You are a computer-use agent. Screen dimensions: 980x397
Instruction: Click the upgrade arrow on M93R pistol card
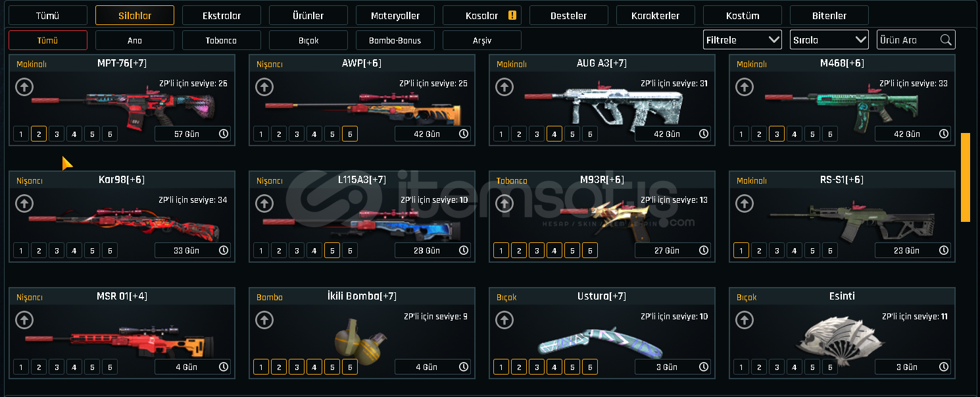click(x=504, y=203)
